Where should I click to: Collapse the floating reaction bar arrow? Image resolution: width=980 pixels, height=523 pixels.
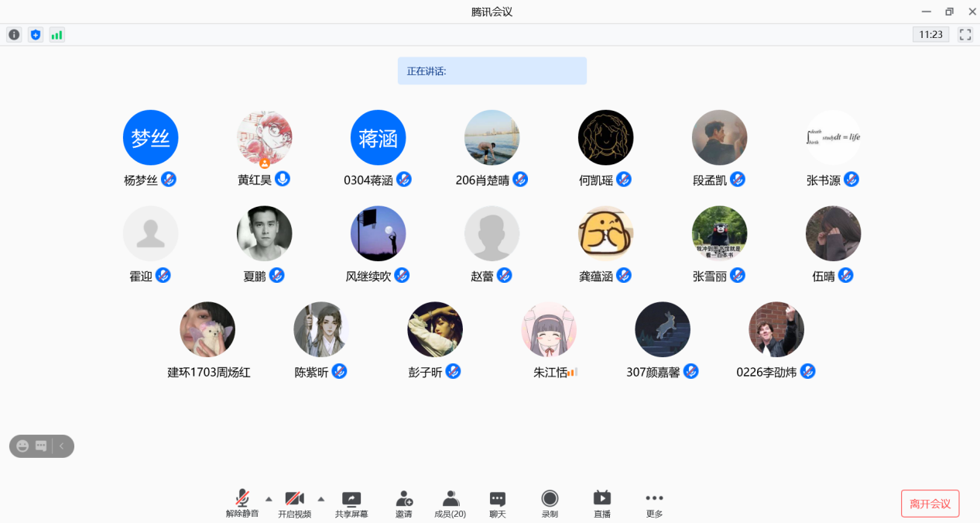tap(62, 446)
